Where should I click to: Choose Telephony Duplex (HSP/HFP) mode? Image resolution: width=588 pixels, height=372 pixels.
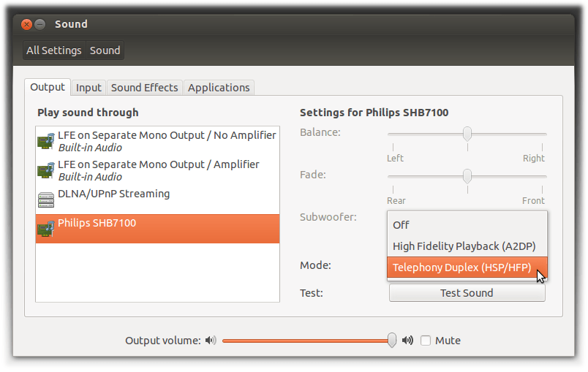click(461, 267)
